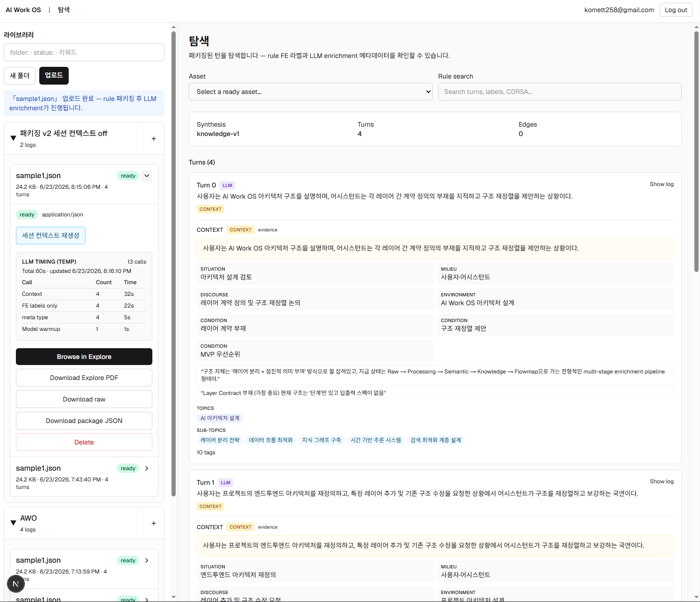This screenshot has height=602, width=700.
Task: Click the knowledge-v1 synthesis value
Action: click(x=218, y=134)
